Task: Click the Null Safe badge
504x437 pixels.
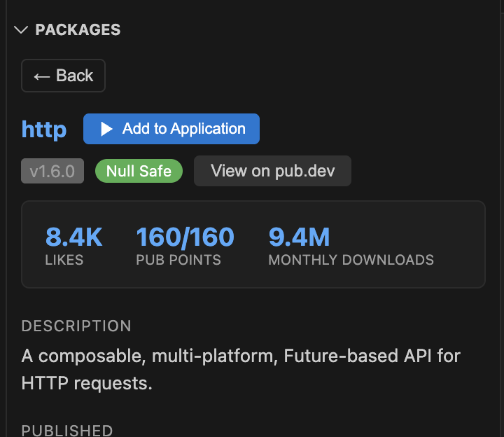Action: click(x=139, y=171)
